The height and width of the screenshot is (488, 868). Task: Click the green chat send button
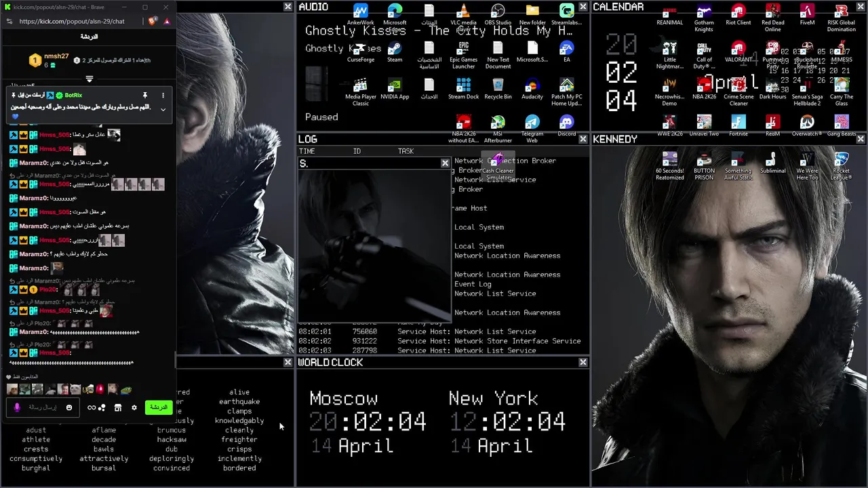(x=158, y=407)
